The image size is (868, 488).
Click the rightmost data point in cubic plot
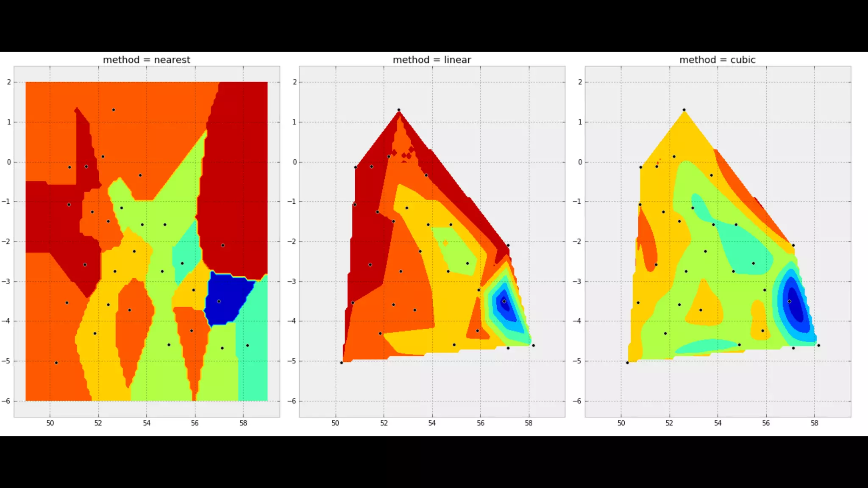[x=818, y=345]
